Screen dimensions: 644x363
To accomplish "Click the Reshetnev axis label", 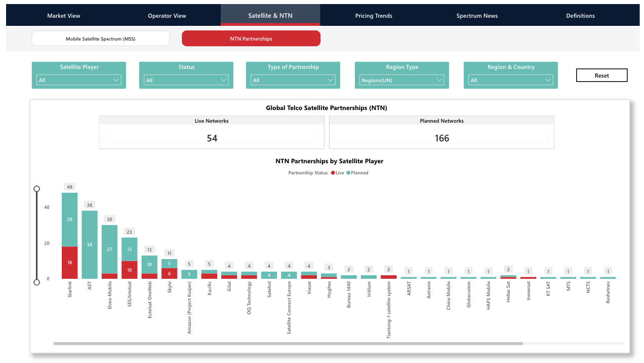I will (608, 293).
